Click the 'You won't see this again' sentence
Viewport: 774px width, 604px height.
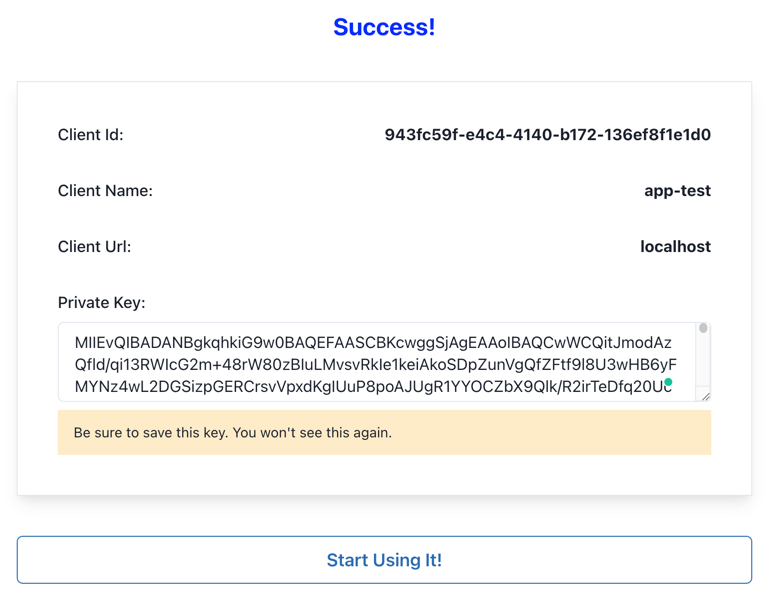tap(318, 433)
